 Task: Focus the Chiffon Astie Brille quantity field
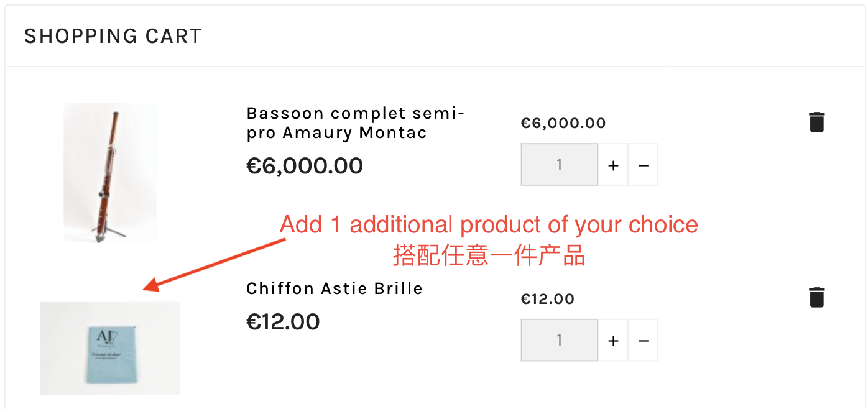point(559,341)
